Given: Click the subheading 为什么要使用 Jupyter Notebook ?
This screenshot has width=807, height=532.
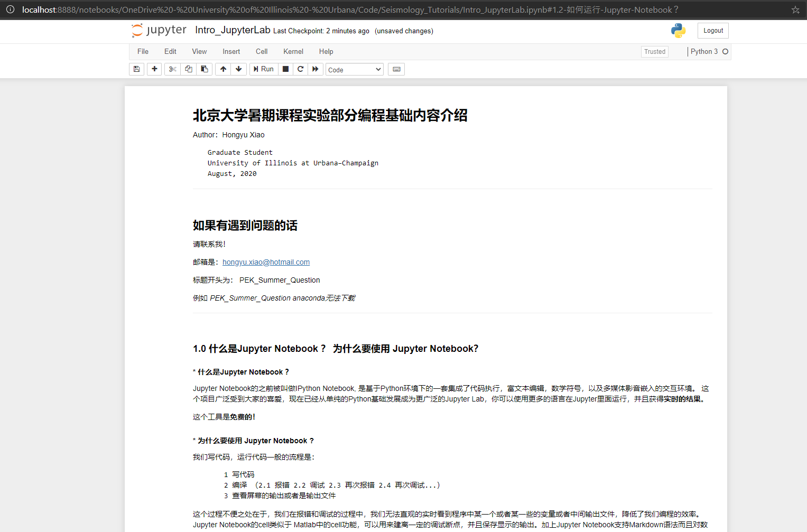Looking at the screenshot, I should (x=253, y=441).
